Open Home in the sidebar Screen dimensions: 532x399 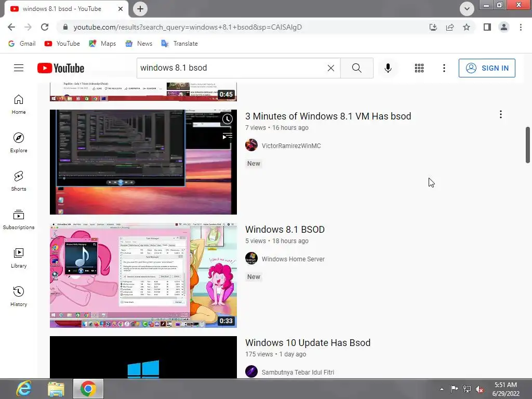pos(19,104)
